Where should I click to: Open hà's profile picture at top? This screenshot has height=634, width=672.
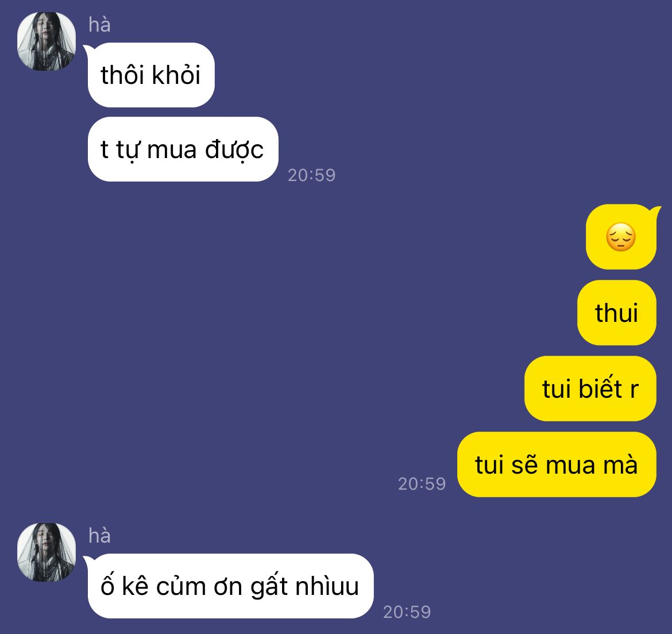[47, 41]
